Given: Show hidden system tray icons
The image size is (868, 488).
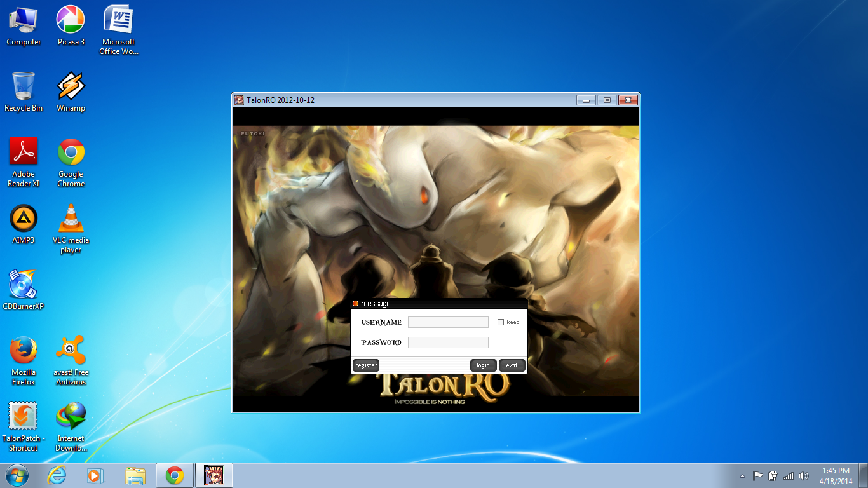Looking at the screenshot, I should tap(742, 476).
